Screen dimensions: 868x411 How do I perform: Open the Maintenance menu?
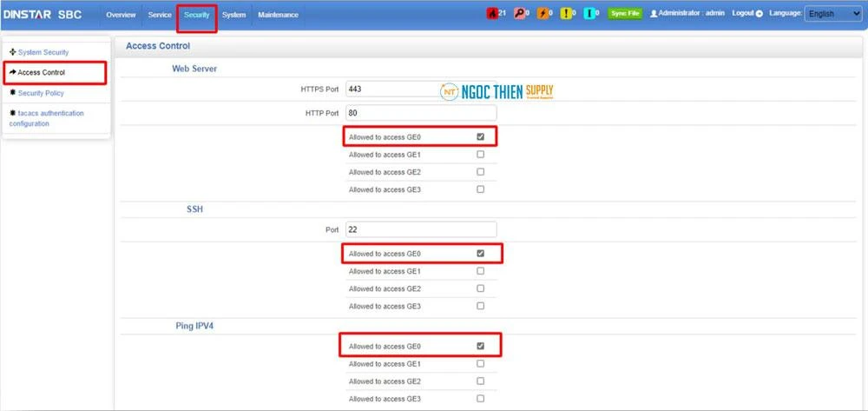(278, 15)
